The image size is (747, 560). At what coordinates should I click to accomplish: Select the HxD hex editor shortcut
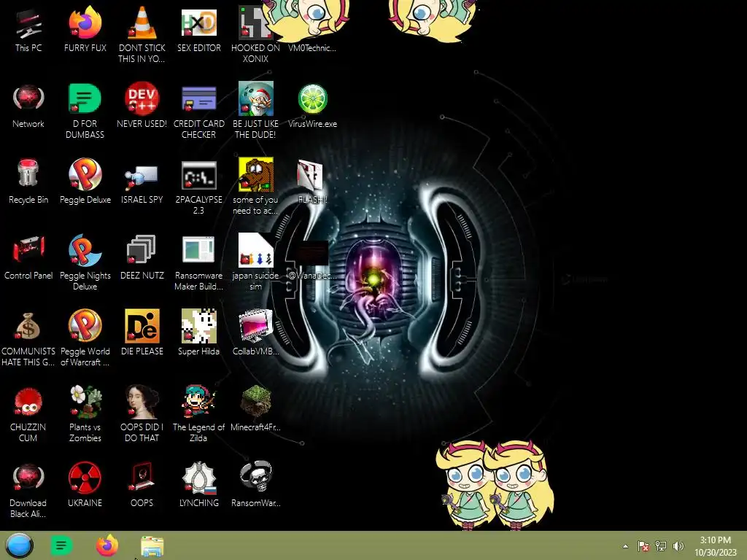pyautogui.click(x=198, y=23)
